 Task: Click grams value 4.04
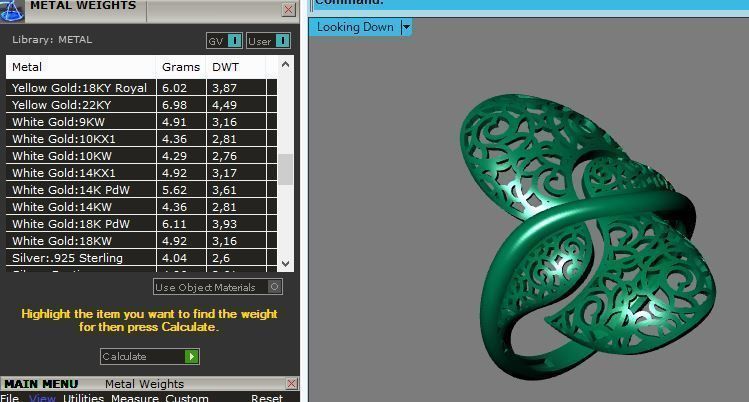tap(174, 258)
